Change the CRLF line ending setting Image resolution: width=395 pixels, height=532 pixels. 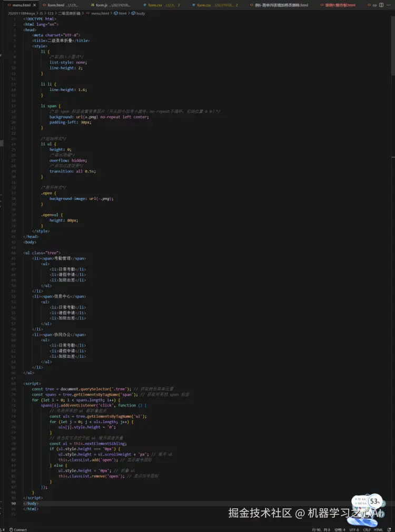367,529
